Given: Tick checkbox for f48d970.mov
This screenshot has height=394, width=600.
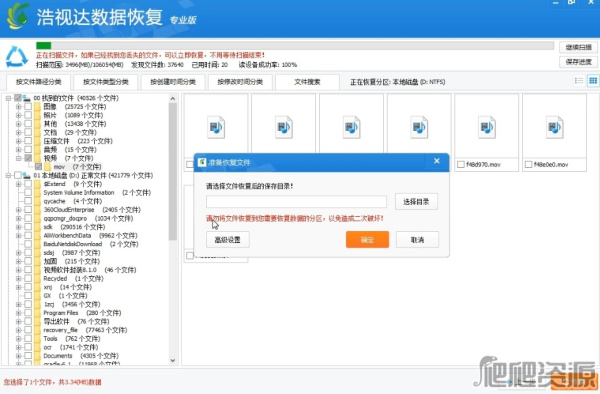Looking at the screenshot, I should point(461,164).
